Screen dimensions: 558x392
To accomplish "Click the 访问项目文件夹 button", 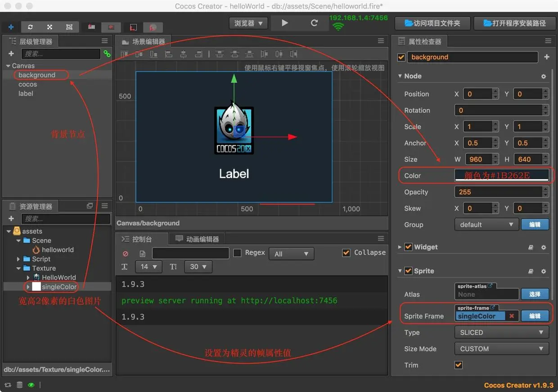I will (x=432, y=23).
